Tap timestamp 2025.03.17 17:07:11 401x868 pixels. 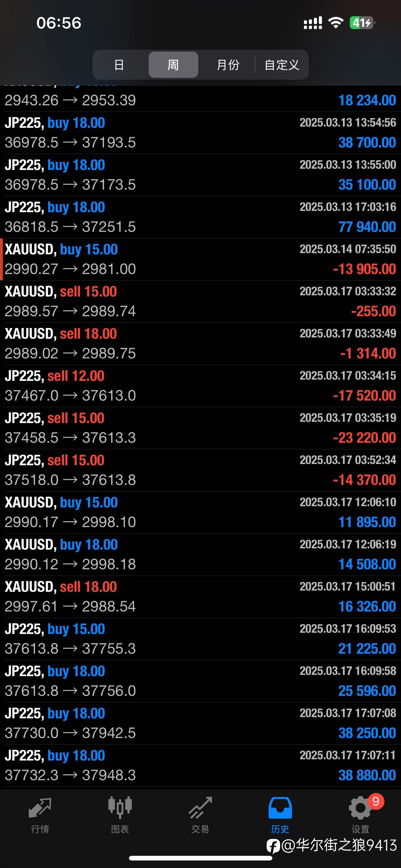click(x=348, y=755)
